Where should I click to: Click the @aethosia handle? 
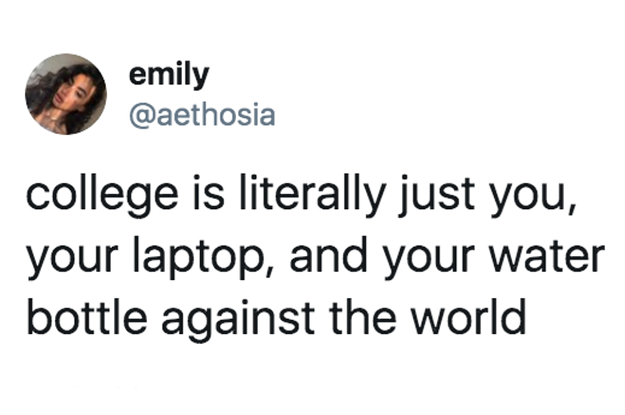pyautogui.click(x=201, y=116)
